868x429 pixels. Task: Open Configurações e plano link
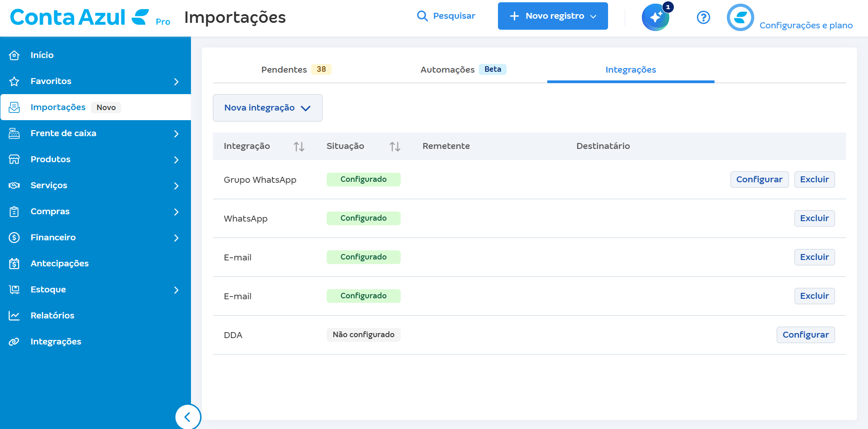click(806, 25)
